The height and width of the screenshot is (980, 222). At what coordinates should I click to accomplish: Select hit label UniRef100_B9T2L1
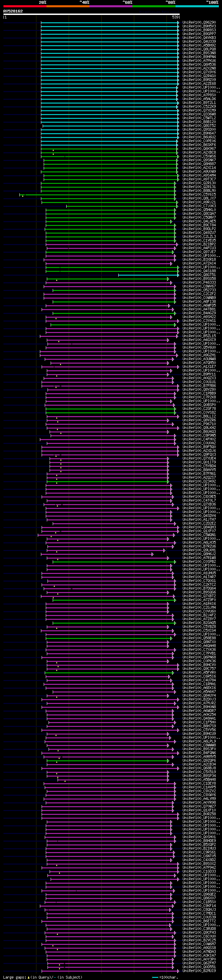click(199, 103)
